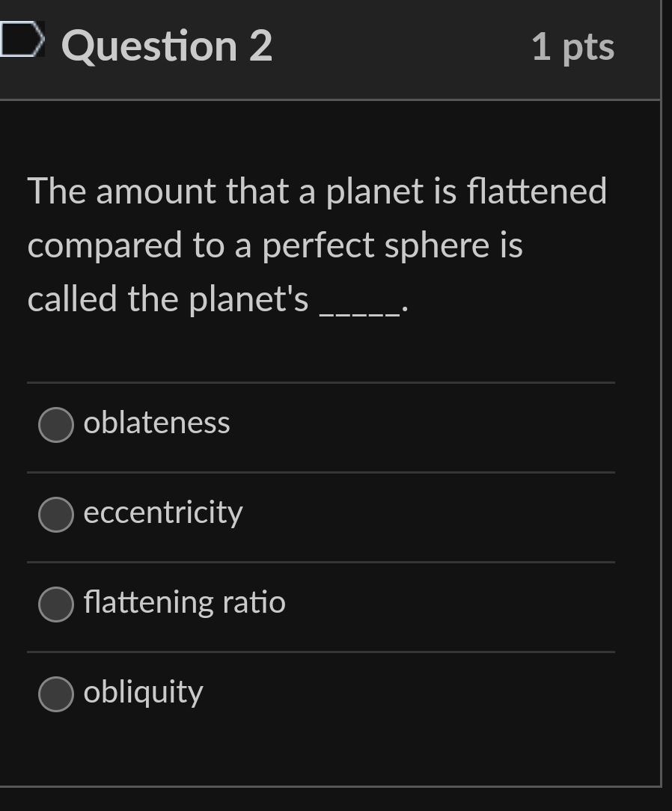This screenshot has width=672, height=811.
Task: Select the obliquity radio button
Action: point(55,694)
